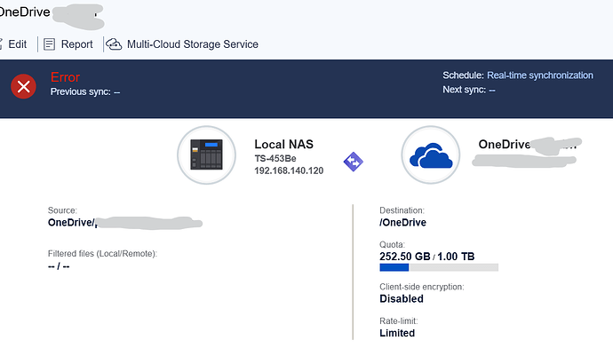Image resolution: width=613 pixels, height=364 pixels.
Task: Click the NAS IP address 192.168.140.120
Action: pos(289,170)
